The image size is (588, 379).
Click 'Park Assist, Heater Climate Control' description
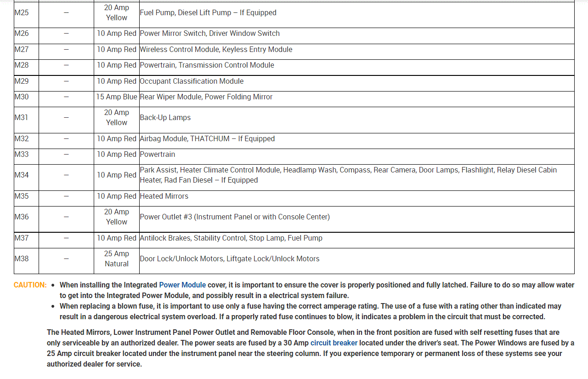tap(348, 175)
